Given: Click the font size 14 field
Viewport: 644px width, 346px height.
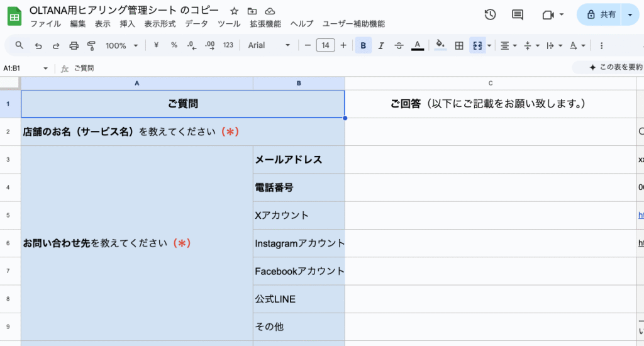Looking at the screenshot, I should point(325,45).
